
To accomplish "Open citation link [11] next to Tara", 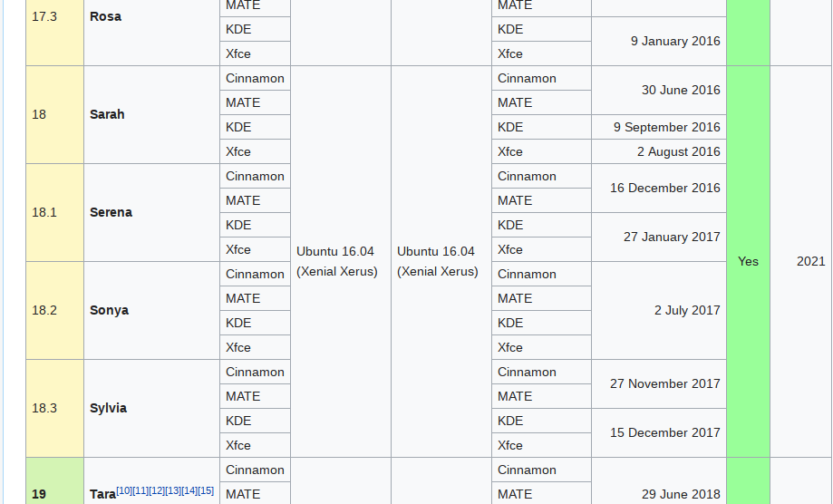I will (x=140, y=490).
